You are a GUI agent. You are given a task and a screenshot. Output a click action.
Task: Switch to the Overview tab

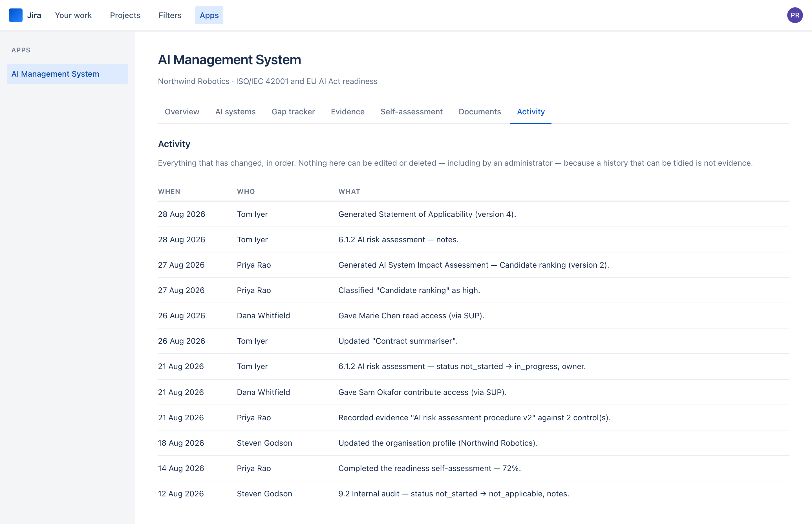(x=182, y=112)
